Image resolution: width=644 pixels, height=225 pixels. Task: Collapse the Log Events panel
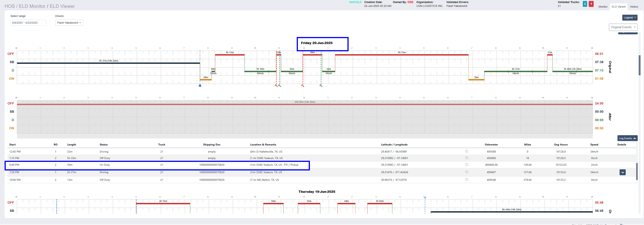tap(627, 138)
